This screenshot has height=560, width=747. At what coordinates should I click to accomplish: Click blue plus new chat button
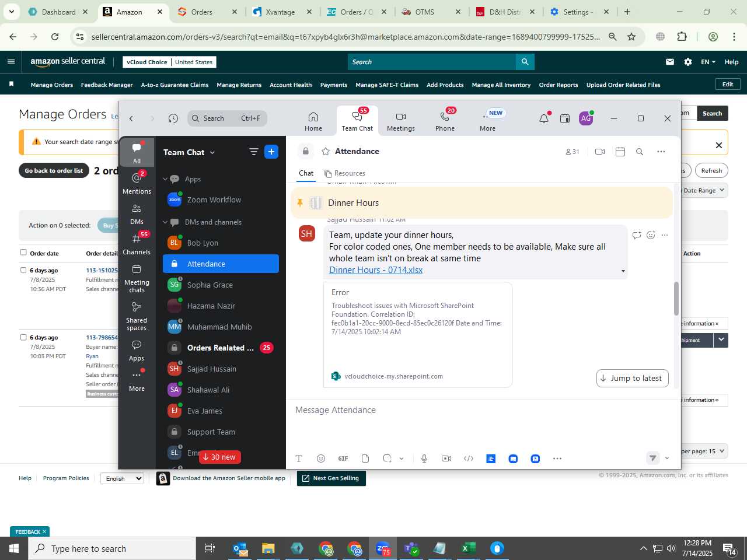[271, 152]
